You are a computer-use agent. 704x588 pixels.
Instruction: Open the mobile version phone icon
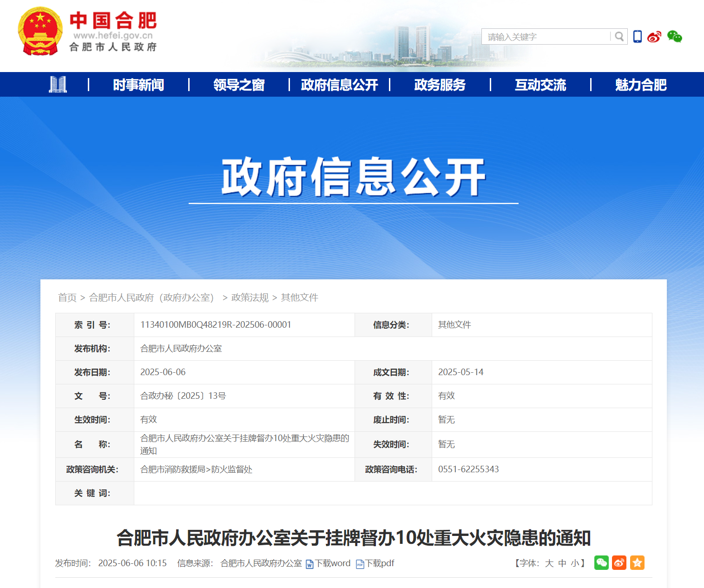pyautogui.click(x=638, y=36)
